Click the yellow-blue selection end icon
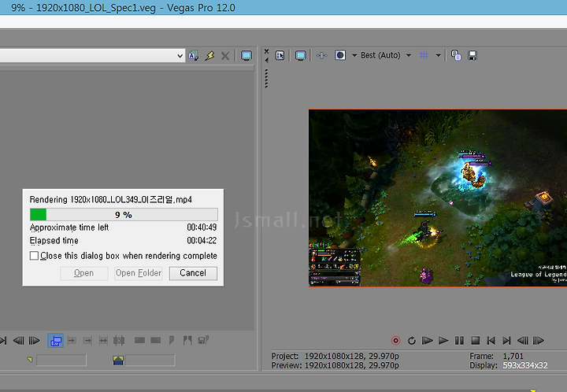The image size is (567, 392). click(118, 361)
